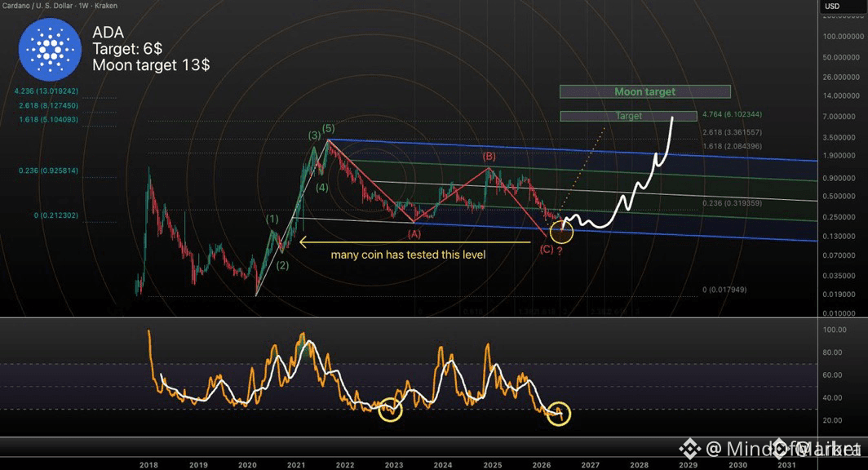This screenshot has width=868, height=470.
Task: Click Elliott wave label (1)
Action: click(x=272, y=219)
